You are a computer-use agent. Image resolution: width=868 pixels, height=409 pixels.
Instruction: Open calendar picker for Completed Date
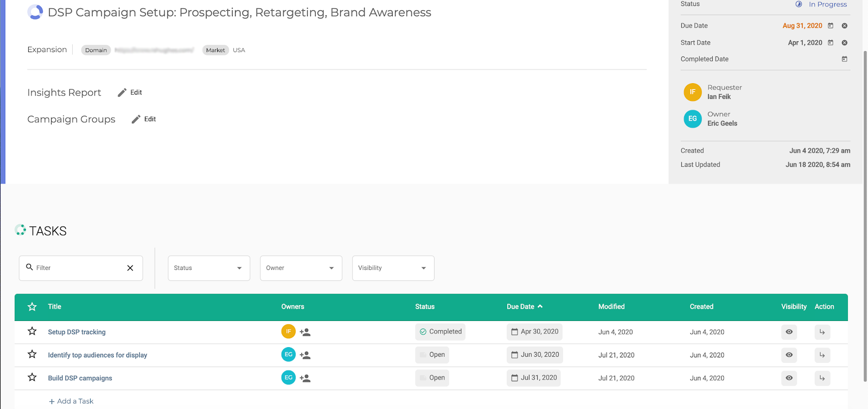point(844,59)
